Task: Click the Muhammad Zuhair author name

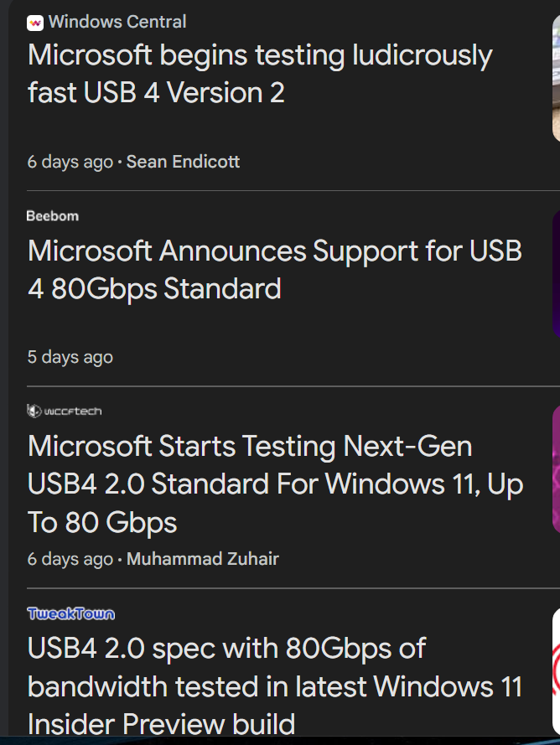Action: click(202, 558)
